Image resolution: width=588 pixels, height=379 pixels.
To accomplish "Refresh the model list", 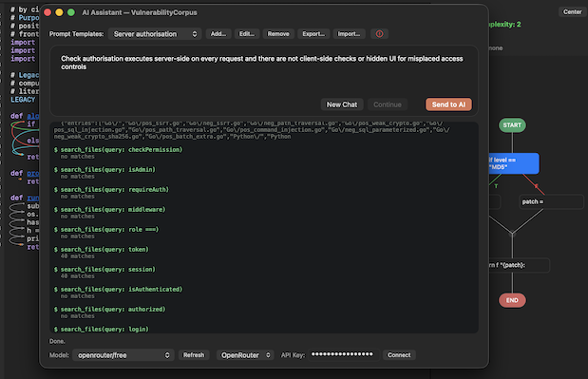I will (194, 355).
